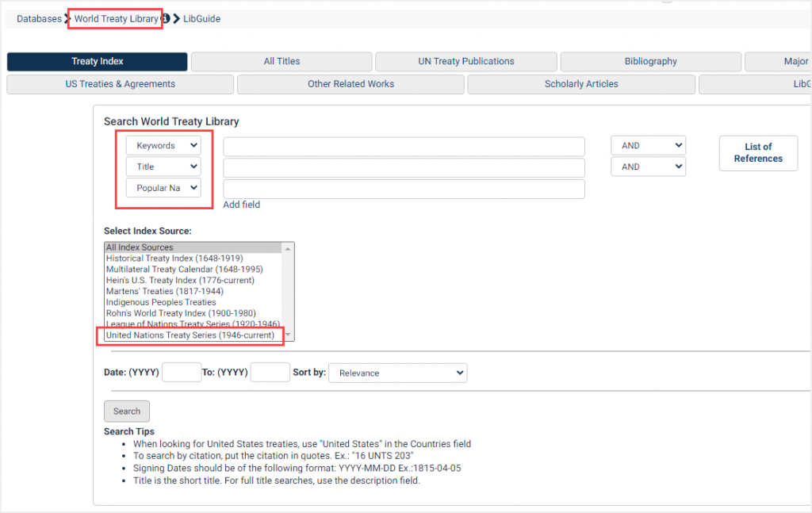Screen dimensions: 812x513
Task: Open the Sort by Relevance dropdown
Action: pyautogui.click(x=398, y=373)
